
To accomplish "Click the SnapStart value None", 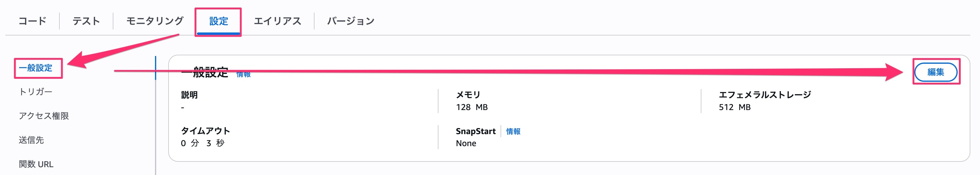I will pos(466,143).
